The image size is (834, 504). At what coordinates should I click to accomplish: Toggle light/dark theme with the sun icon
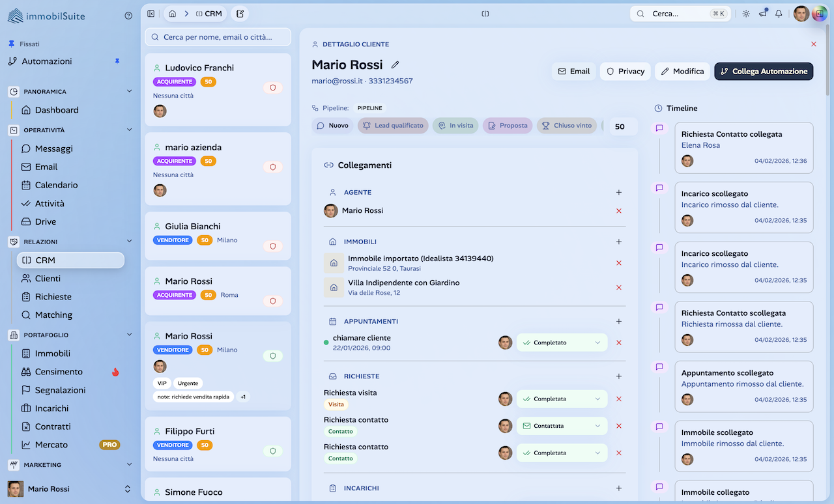click(x=745, y=12)
